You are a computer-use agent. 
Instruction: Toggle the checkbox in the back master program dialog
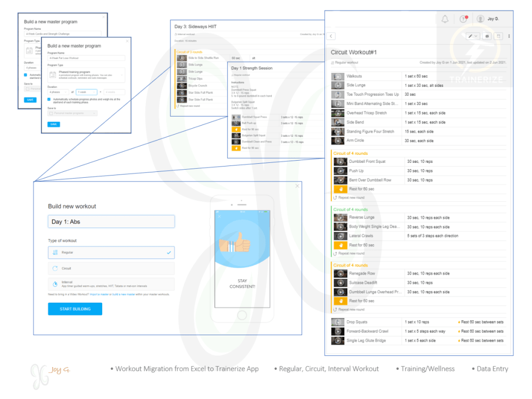[x=26, y=75]
